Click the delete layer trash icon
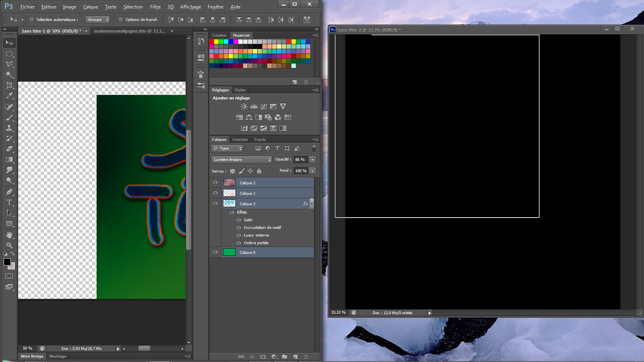 coord(306,356)
